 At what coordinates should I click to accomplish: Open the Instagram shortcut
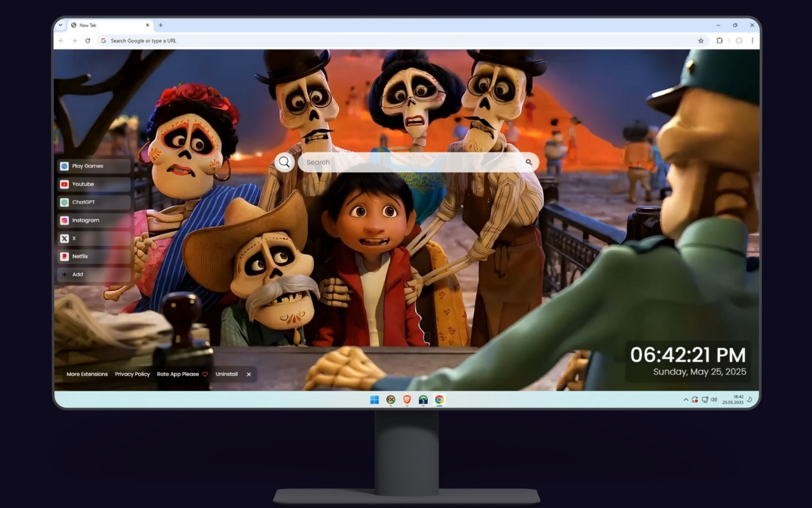pos(94,220)
